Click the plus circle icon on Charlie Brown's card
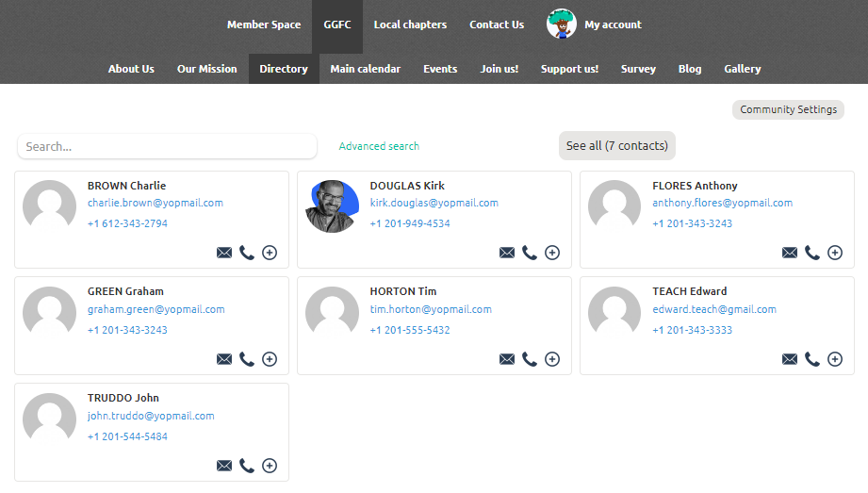The width and height of the screenshot is (868, 493). (270, 253)
